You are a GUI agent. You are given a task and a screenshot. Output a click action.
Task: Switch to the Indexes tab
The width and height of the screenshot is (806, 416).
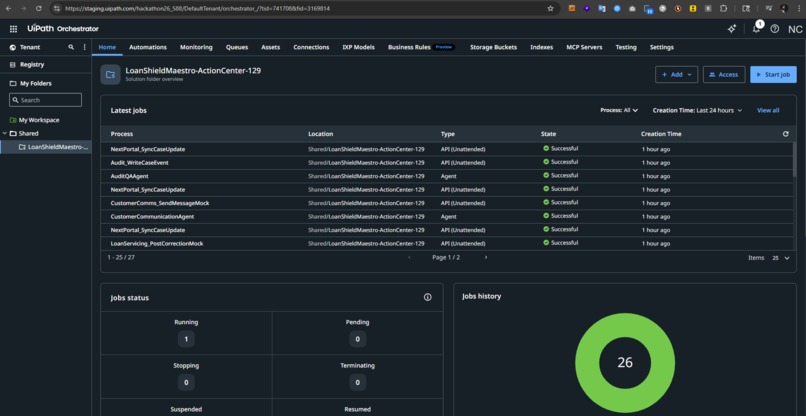[542, 47]
